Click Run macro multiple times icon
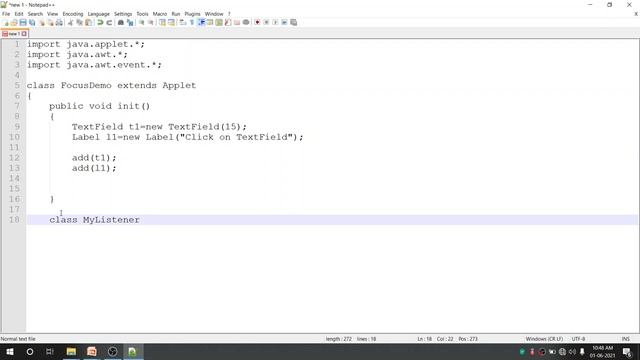This screenshot has width=640, height=360. (x=284, y=22)
